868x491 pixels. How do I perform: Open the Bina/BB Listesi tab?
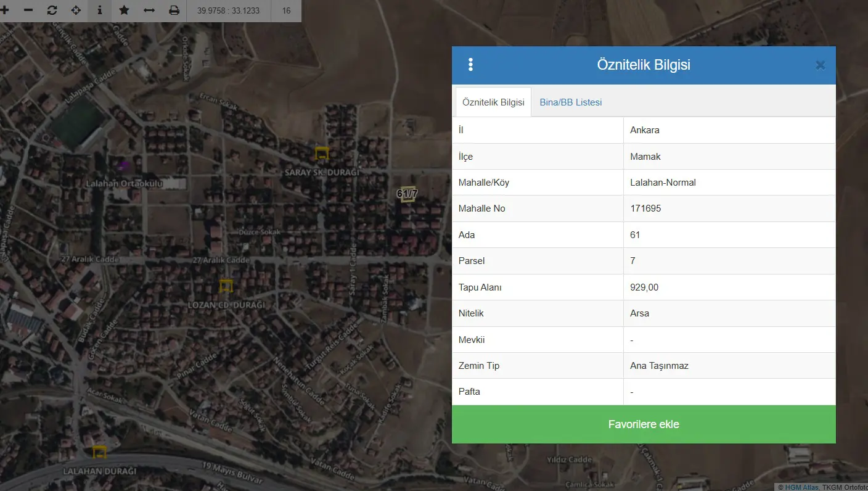pyautogui.click(x=571, y=102)
